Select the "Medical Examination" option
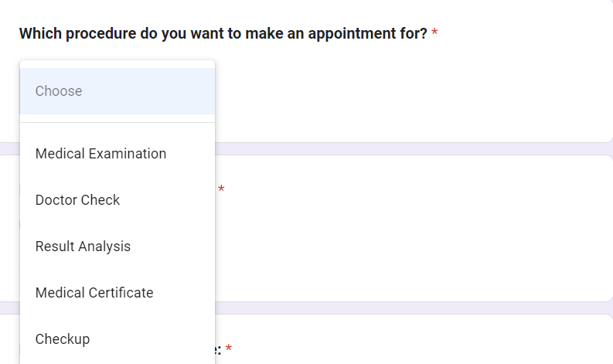 point(100,154)
